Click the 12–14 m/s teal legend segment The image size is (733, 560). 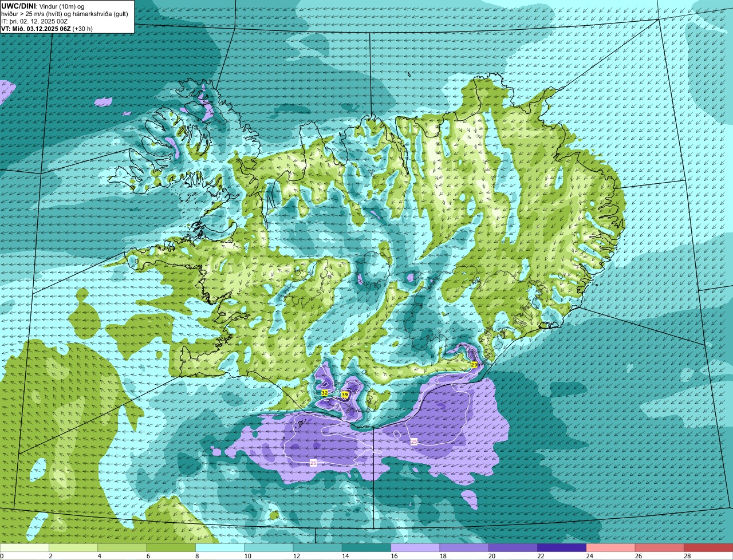click(318, 548)
